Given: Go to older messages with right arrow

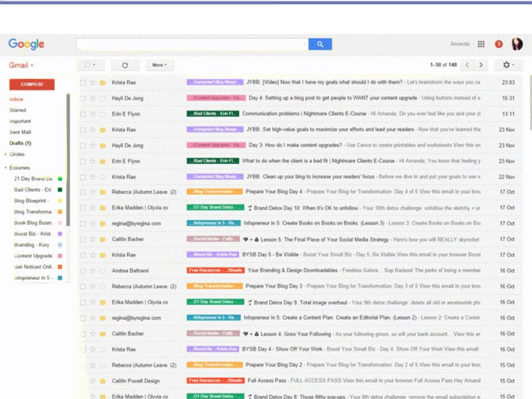Looking at the screenshot, I should (481, 65).
